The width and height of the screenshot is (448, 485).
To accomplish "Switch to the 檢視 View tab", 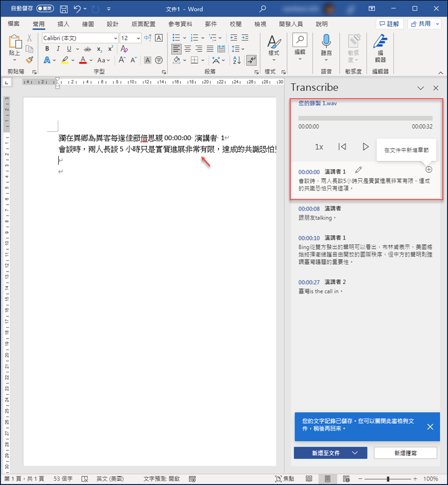I will pos(260,24).
